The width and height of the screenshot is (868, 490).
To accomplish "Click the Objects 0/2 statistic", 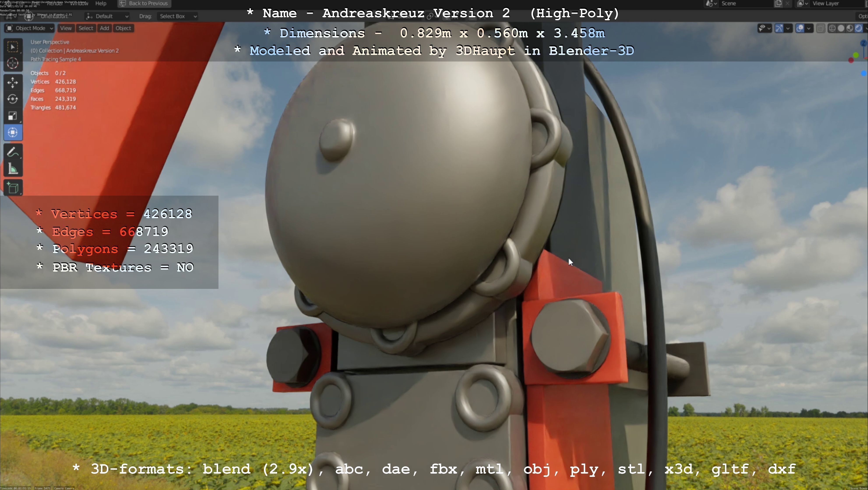I will click(x=48, y=73).
